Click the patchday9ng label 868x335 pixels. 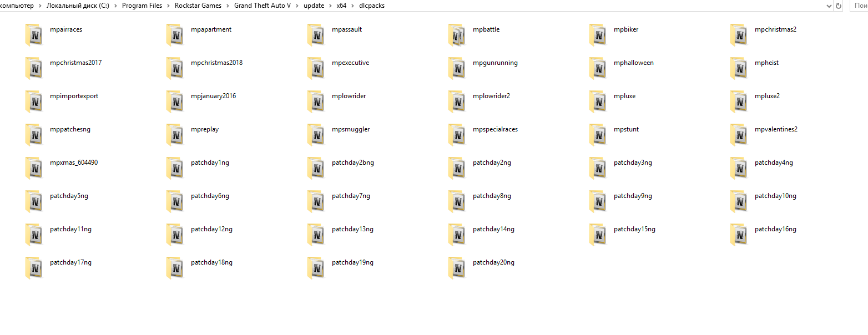coord(633,196)
